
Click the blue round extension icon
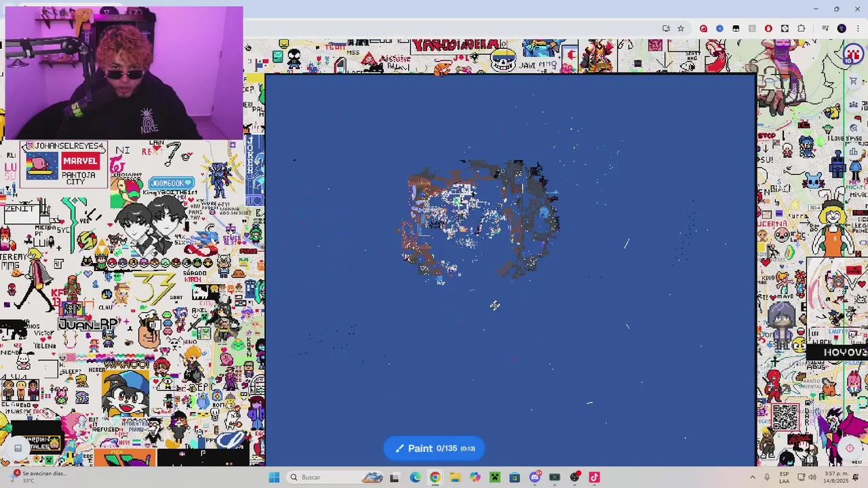[719, 28]
